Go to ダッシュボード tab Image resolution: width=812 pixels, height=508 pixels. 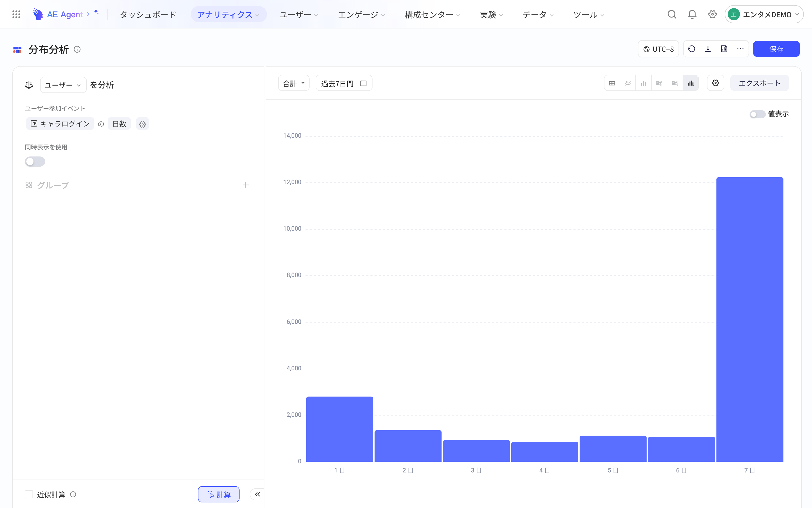click(x=148, y=14)
